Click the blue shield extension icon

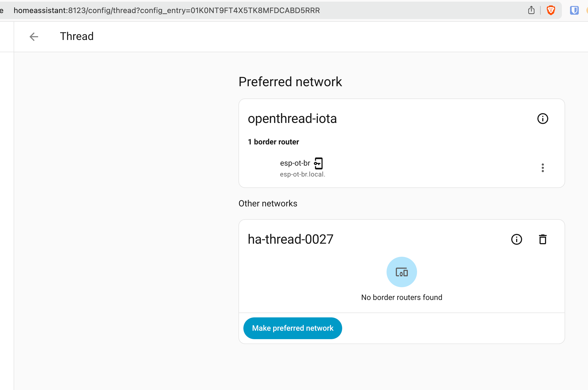pos(574,10)
